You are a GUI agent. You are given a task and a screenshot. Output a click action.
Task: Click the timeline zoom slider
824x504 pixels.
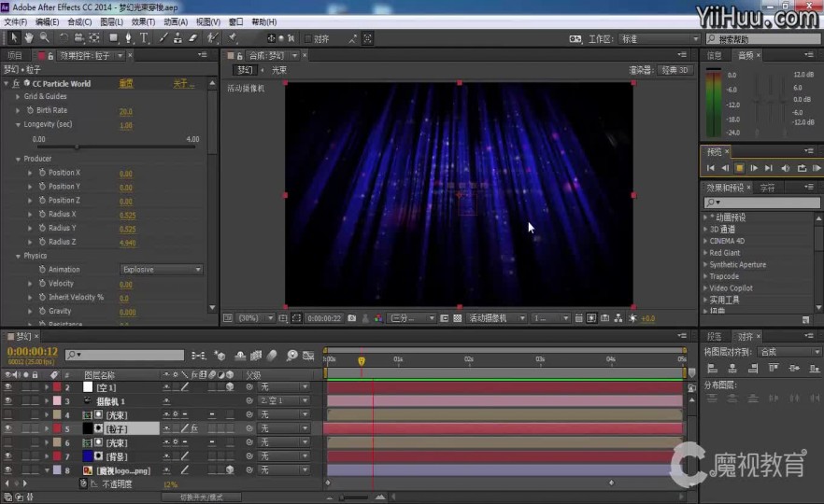355,497
